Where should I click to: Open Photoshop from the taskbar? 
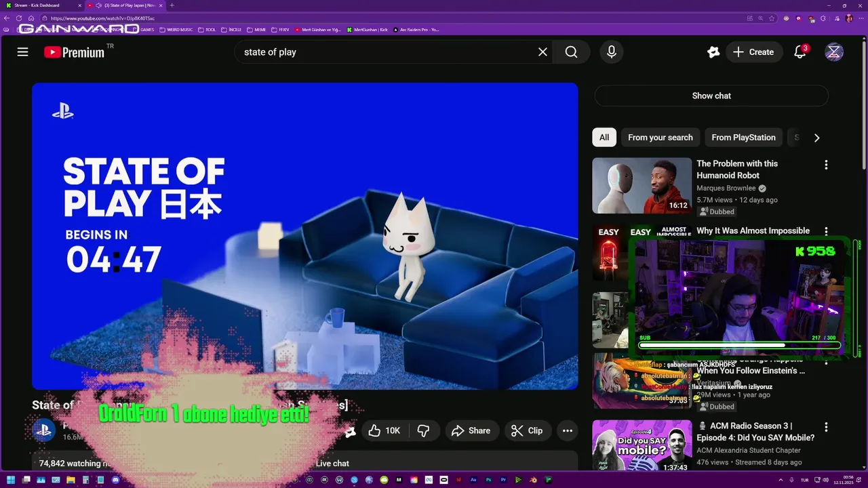coord(488,481)
